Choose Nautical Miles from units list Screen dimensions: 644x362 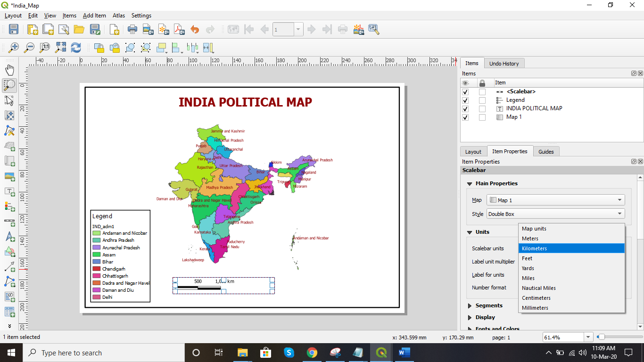(x=571, y=288)
